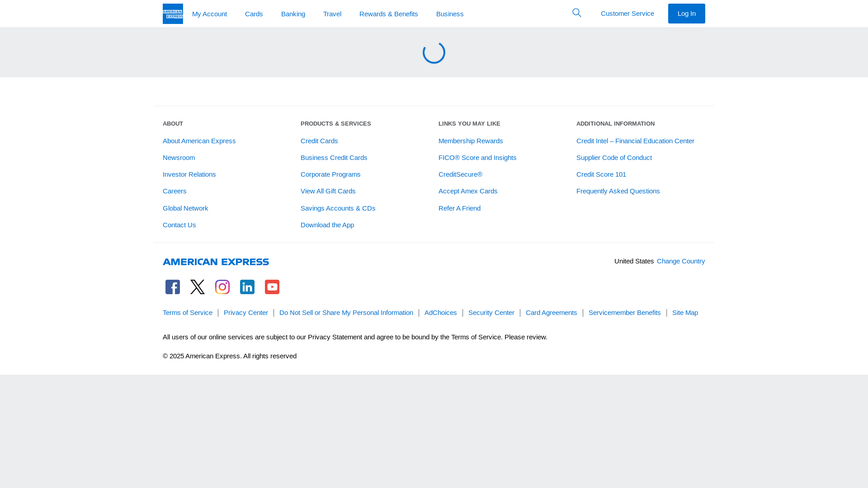This screenshot has height=488, width=868.
Task: Click Download the App link
Action: (327, 225)
